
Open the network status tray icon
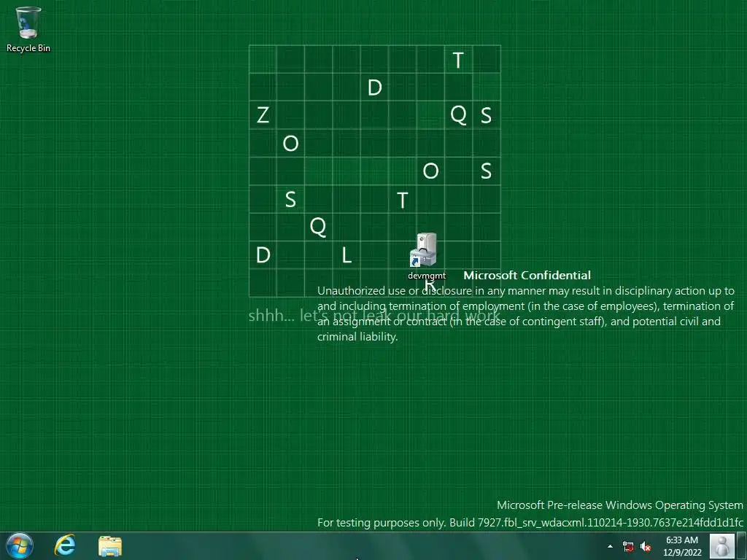point(628,546)
